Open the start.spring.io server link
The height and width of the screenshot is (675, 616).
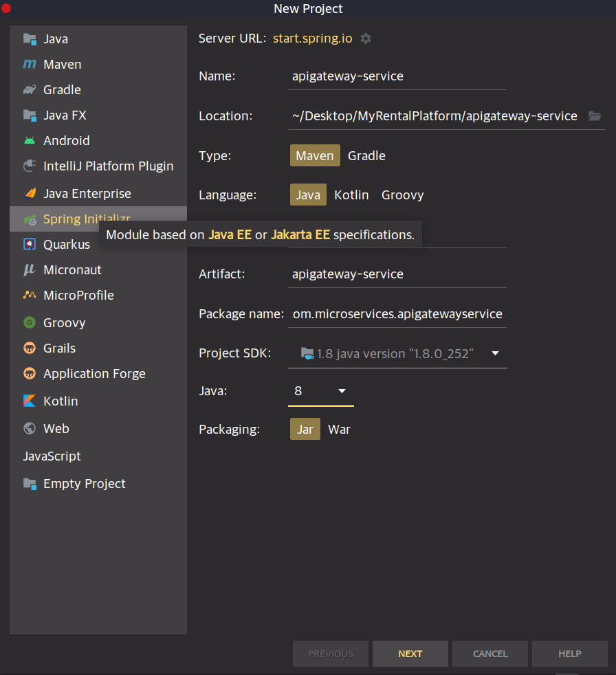point(313,38)
